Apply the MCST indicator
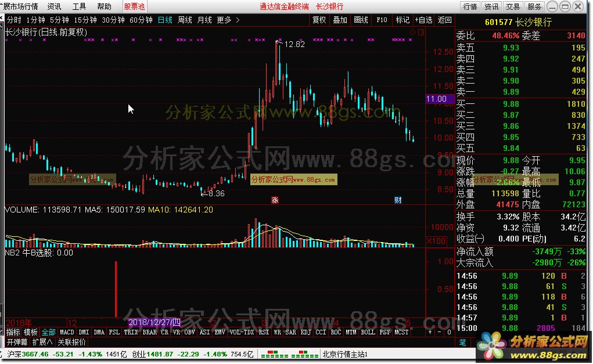The image size is (593, 364). (402, 332)
